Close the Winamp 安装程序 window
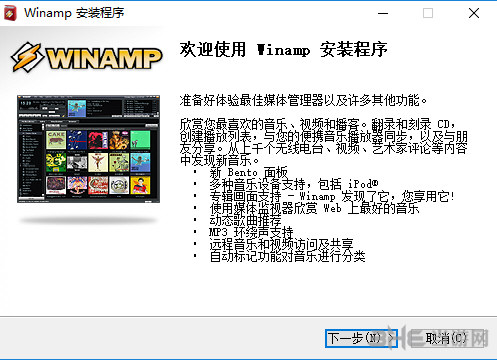This screenshot has height=360, width=497. [x=474, y=13]
